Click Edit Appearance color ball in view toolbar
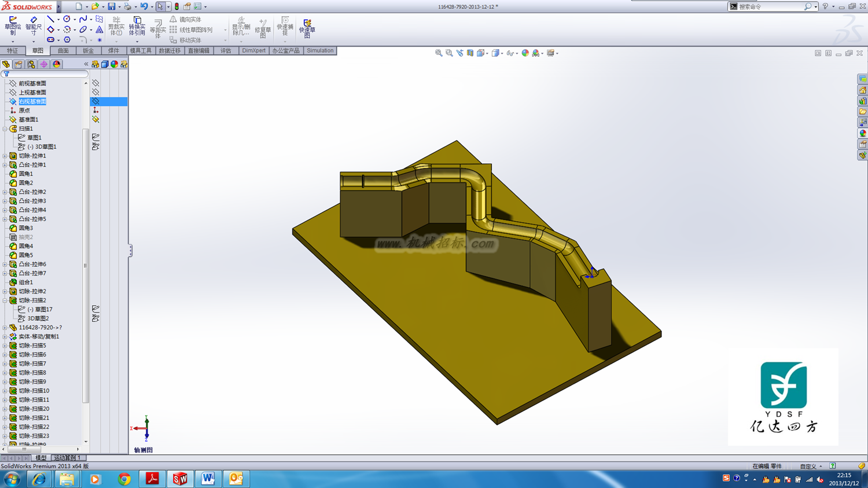The image size is (868, 488). click(x=525, y=53)
